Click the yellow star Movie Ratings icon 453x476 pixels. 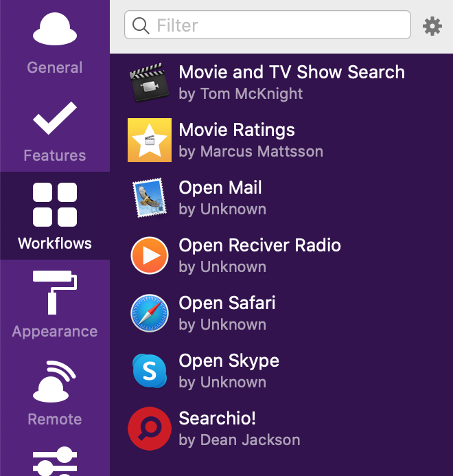pos(149,140)
